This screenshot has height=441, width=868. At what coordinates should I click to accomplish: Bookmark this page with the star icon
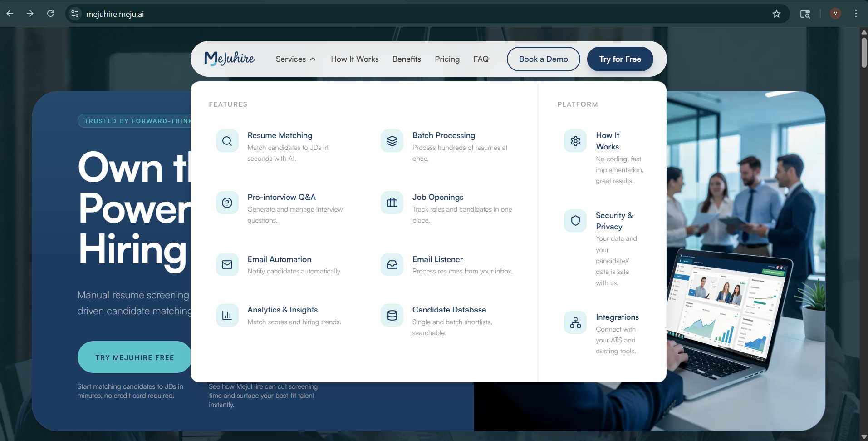point(776,14)
